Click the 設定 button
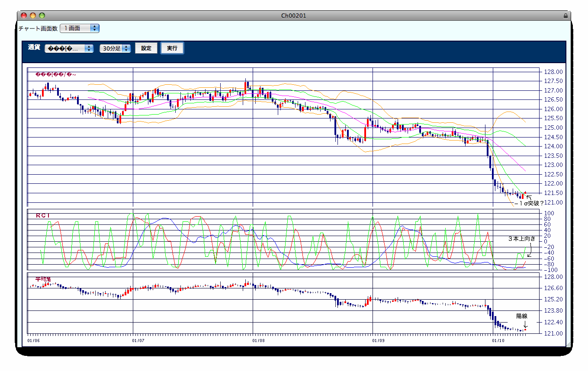 [x=146, y=48]
